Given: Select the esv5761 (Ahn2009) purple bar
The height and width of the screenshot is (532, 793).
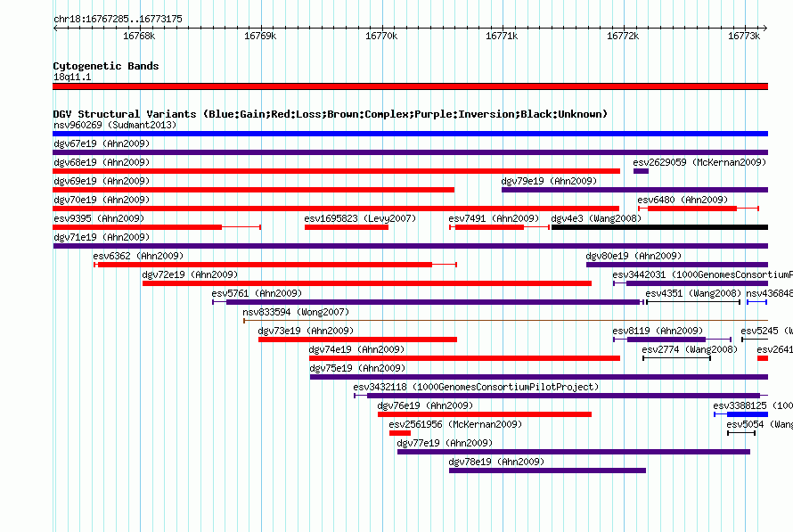Looking at the screenshot, I should click(x=428, y=302).
